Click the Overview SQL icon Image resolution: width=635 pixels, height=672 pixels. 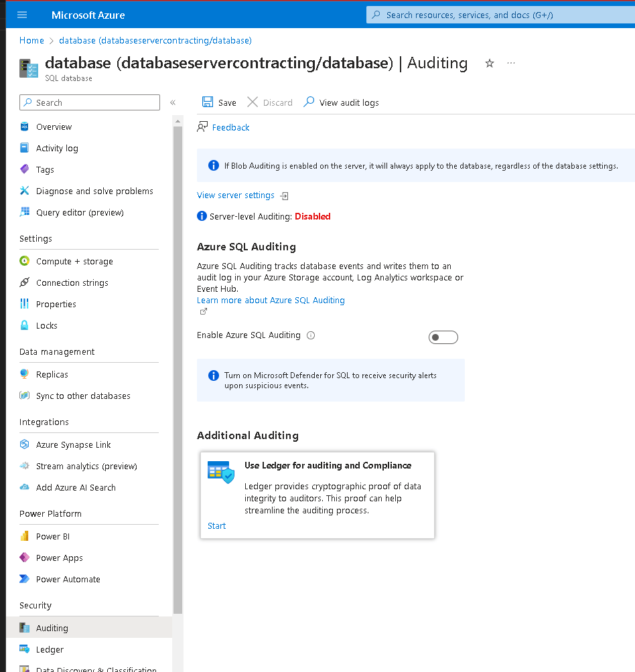pos(24,127)
